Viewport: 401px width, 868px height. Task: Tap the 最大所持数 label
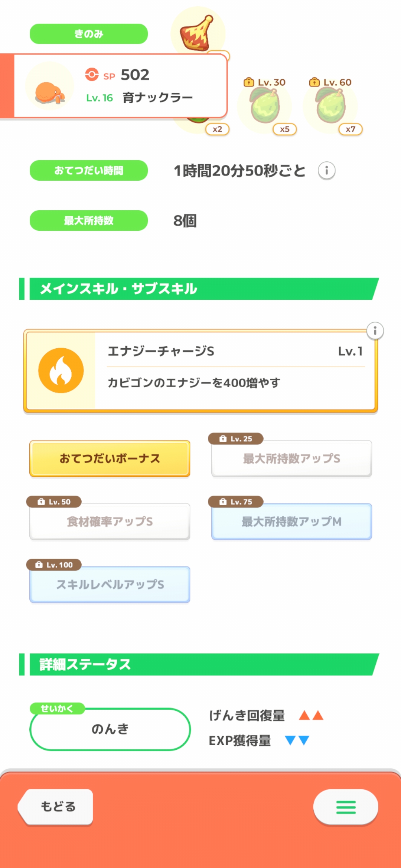(89, 220)
